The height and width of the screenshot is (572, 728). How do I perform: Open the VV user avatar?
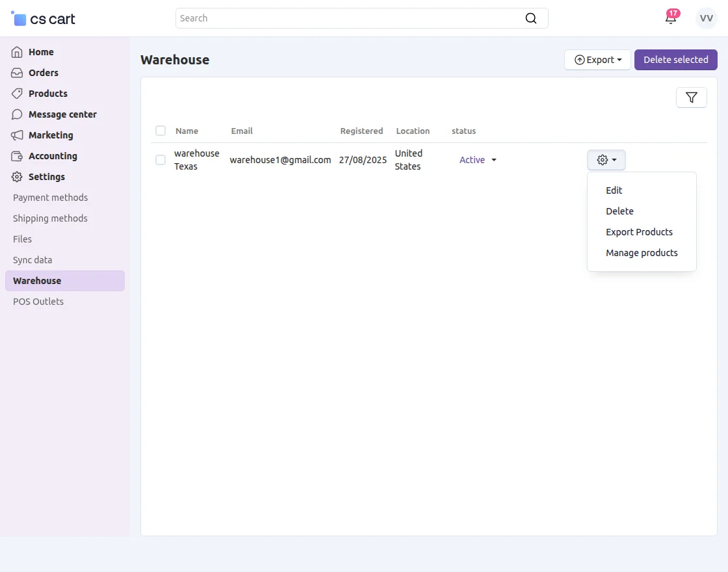click(x=706, y=18)
